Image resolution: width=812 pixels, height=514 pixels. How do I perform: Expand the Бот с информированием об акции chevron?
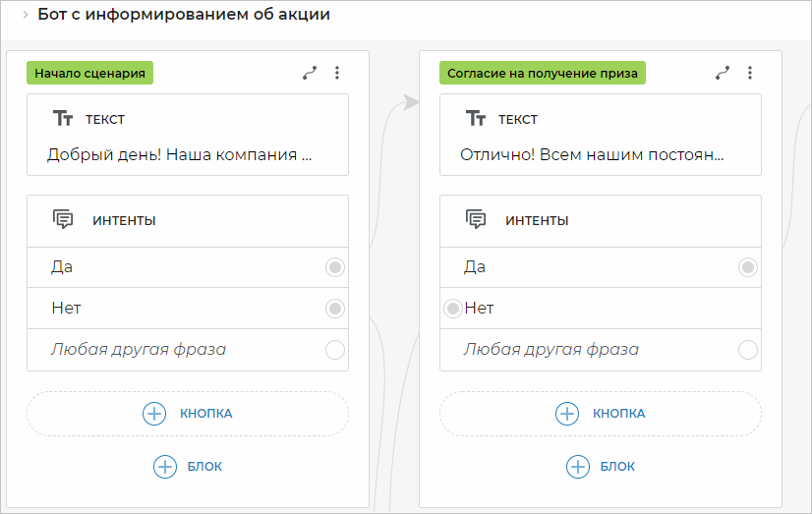[25, 15]
